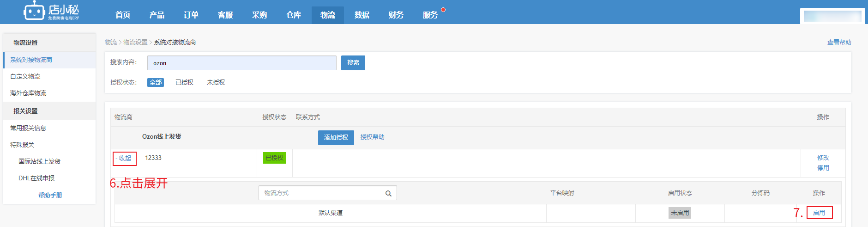Click 启用 for 默认渠道
868x227 pixels.
tap(819, 213)
